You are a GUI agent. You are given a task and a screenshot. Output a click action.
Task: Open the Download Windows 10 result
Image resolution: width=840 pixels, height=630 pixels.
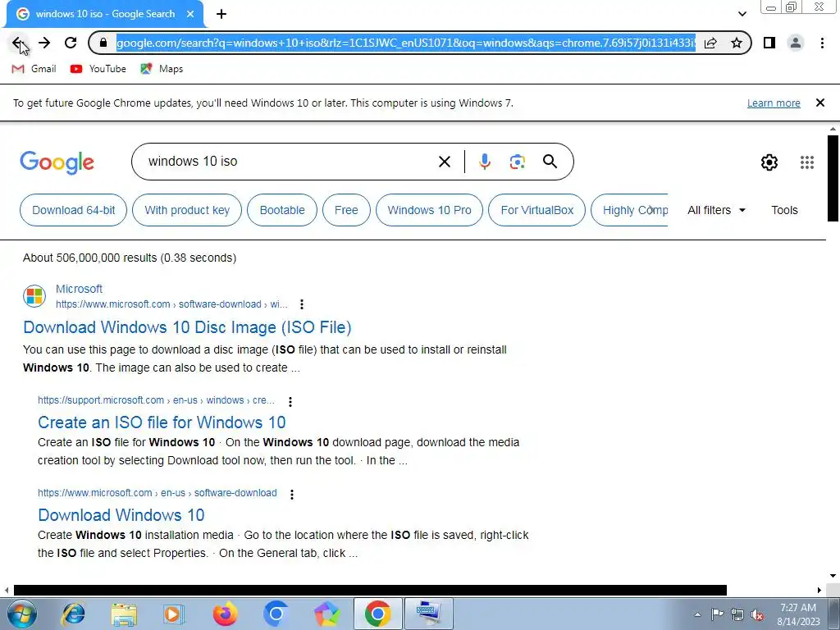point(121,515)
